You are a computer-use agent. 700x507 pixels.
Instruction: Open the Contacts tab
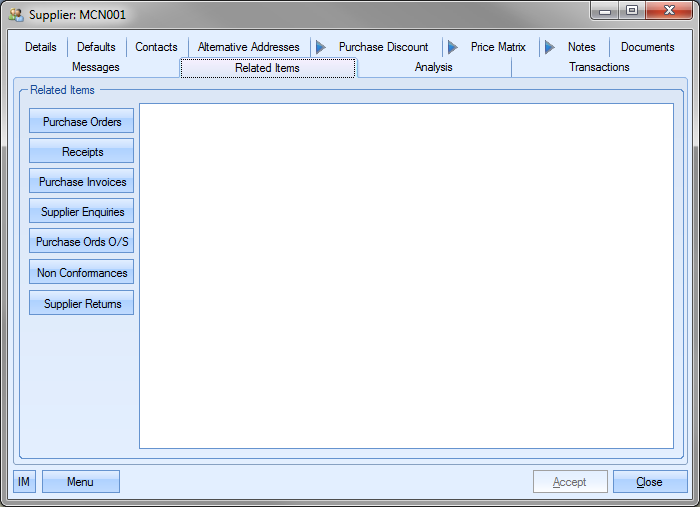(156, 47)
